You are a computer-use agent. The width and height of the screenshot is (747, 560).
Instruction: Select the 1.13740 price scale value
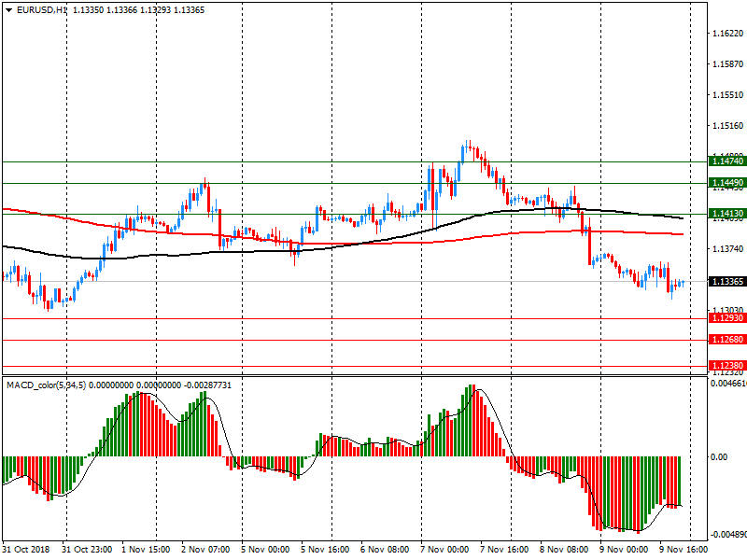pos(726,249)
